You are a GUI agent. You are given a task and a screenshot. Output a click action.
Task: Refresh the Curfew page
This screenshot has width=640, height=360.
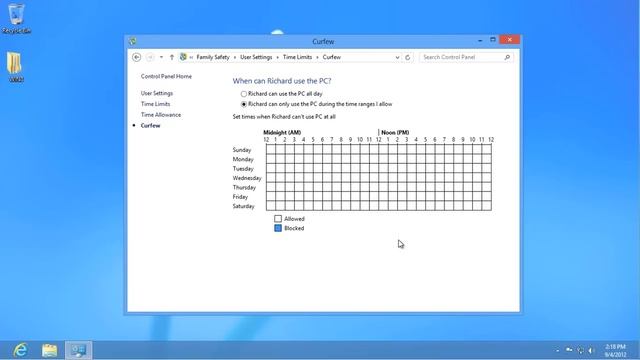click(407, 58)
